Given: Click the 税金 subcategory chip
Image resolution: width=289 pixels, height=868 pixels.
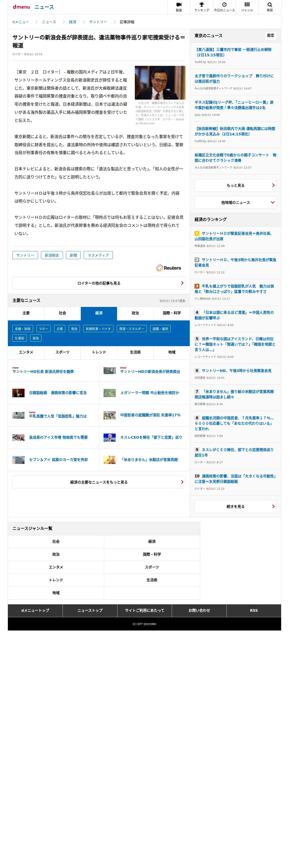Looking at the screenshot, I should tap(74, 329).
